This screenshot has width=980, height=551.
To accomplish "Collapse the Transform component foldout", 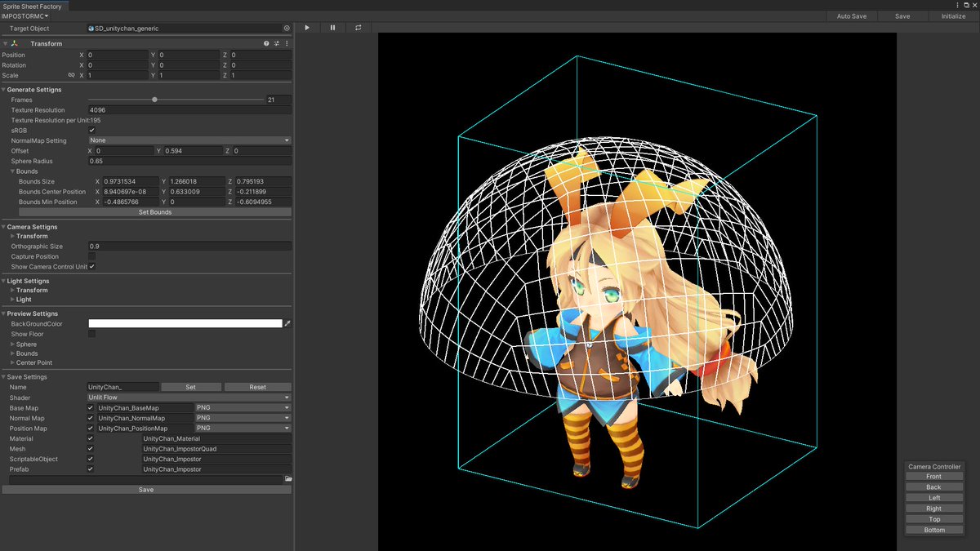I will click(6, 44).
